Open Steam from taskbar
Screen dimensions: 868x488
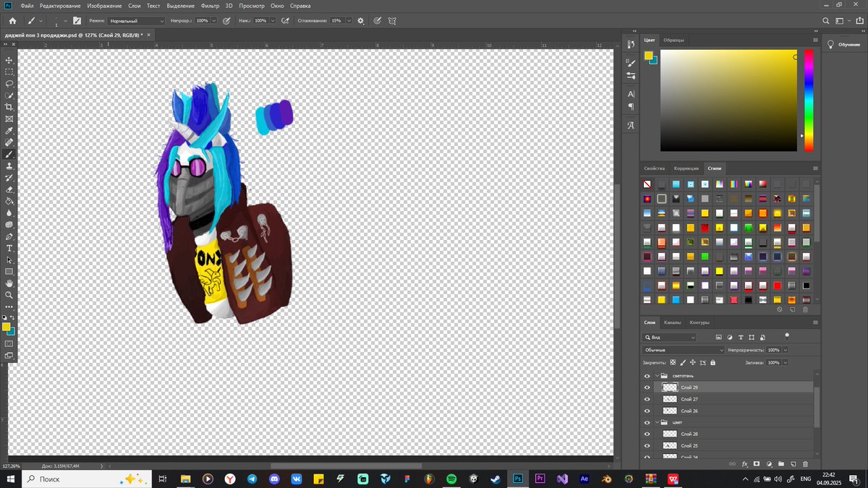[x=495, y=479]
